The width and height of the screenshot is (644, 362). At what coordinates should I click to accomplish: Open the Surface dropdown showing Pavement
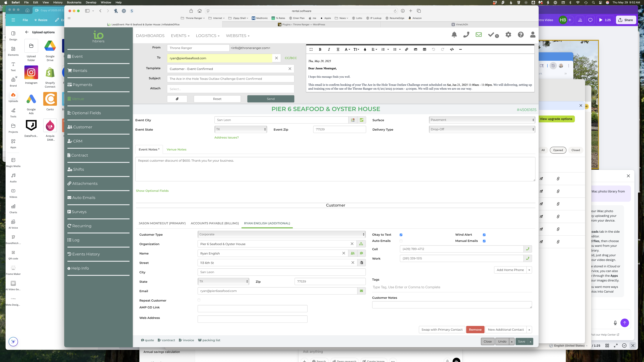pyautogui.click(x=482, y=120)
